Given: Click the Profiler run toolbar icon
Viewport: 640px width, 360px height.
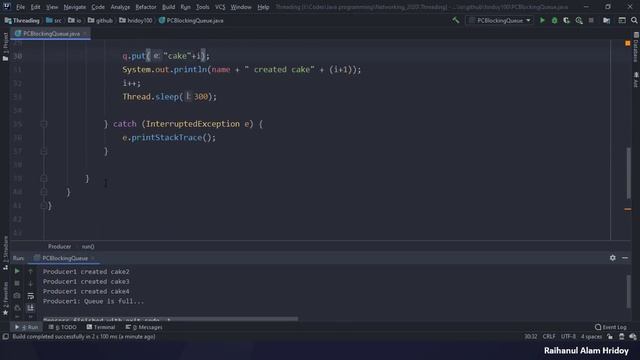Looking at the screenshot, I should (x=579, y=20).
